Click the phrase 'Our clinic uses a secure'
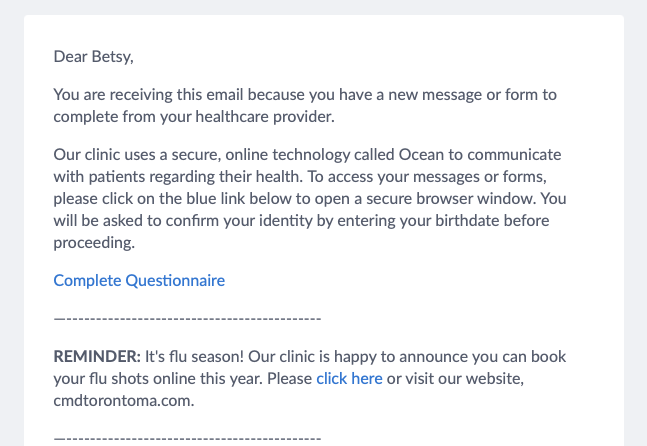The height and width of the screenshot is (446, 647). point(137,155)
